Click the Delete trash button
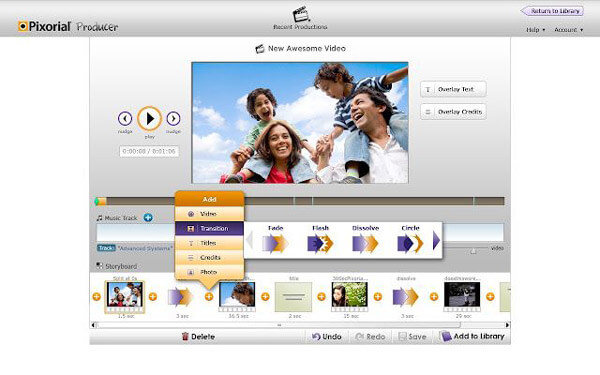 [198, 337]
